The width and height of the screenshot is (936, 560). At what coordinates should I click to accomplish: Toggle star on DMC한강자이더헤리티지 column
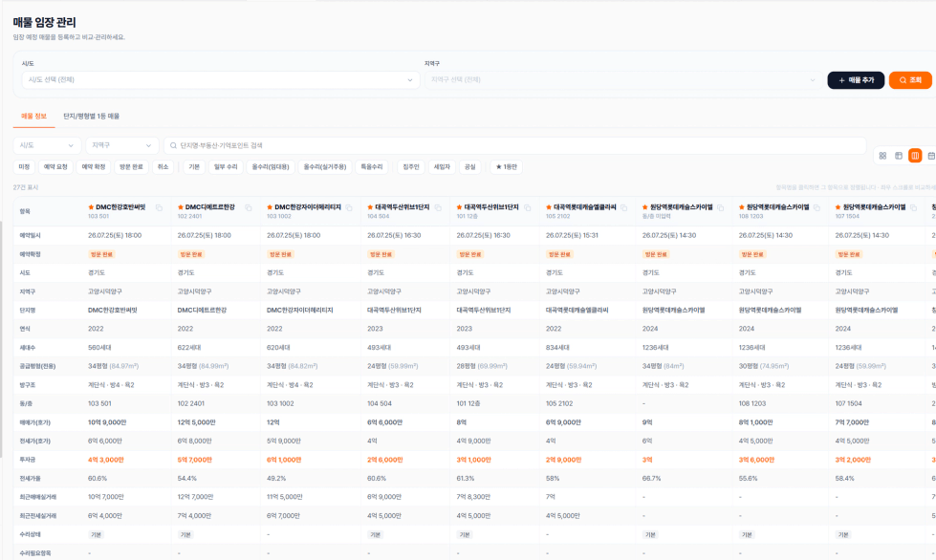pos(270,207)
